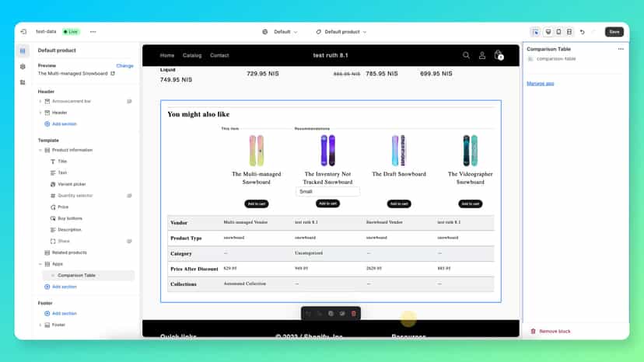Click the red delete icon in floating block toolbar

[x=354, y=314]
